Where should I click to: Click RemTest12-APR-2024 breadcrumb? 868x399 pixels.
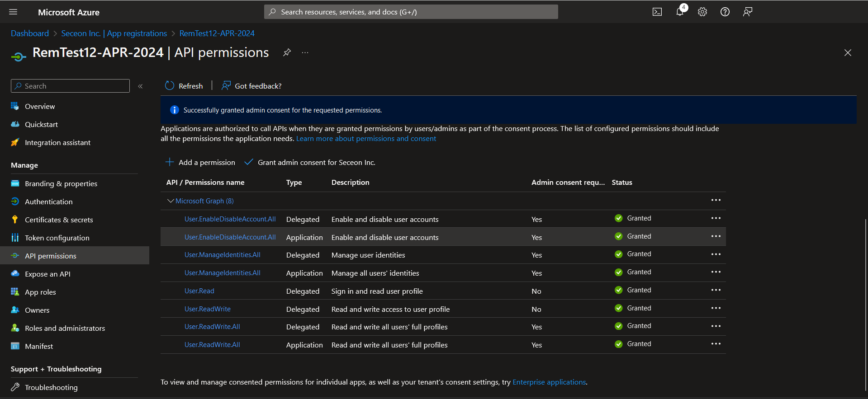(x=217, y=33)
